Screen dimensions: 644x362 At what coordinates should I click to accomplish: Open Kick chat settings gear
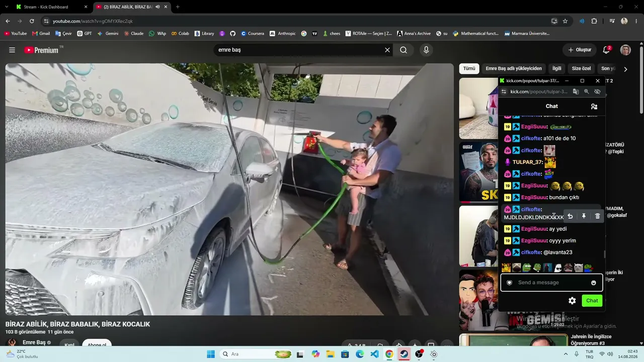[x=572, y=301]
